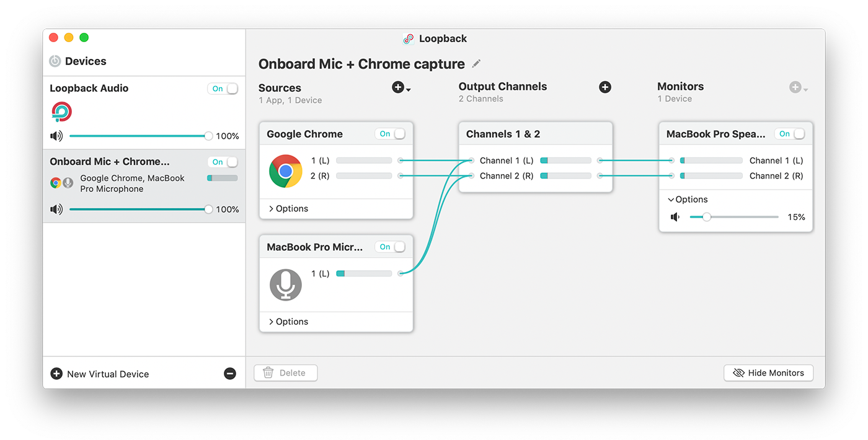Click output connector of Microphone 1 (L)
The height and width of the screenshot is (440, 868).
tap(401, 273)
